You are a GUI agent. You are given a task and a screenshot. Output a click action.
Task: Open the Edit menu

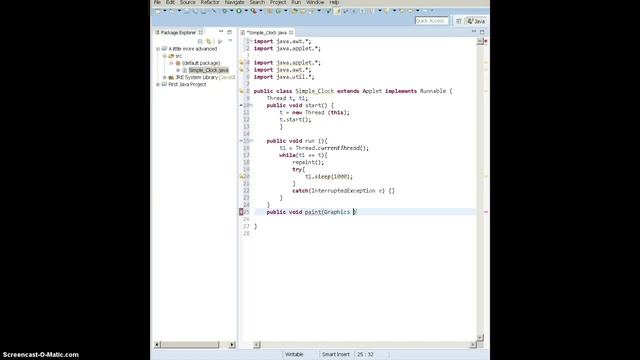pyautogui.click(x=170, y=2)
